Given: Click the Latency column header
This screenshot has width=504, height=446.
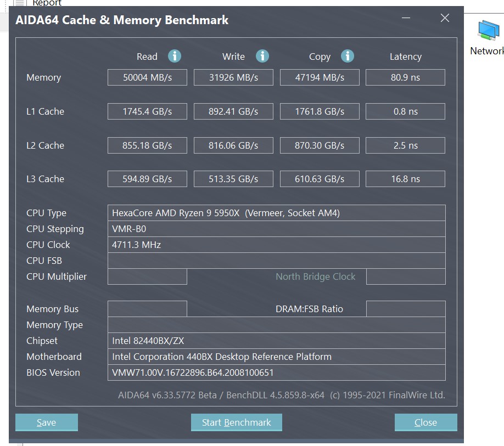Looking at the screenshot, I should pyautogui.click(x=405, y=57).
